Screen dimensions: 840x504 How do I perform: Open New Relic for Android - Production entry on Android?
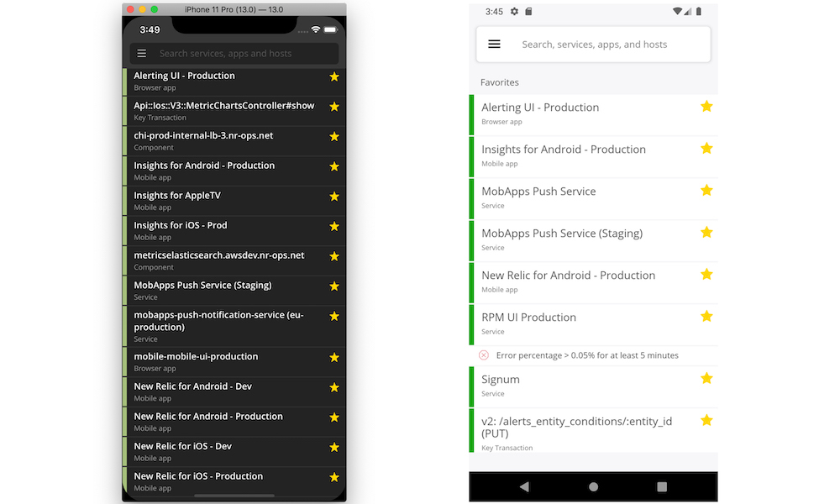point(594,283)
